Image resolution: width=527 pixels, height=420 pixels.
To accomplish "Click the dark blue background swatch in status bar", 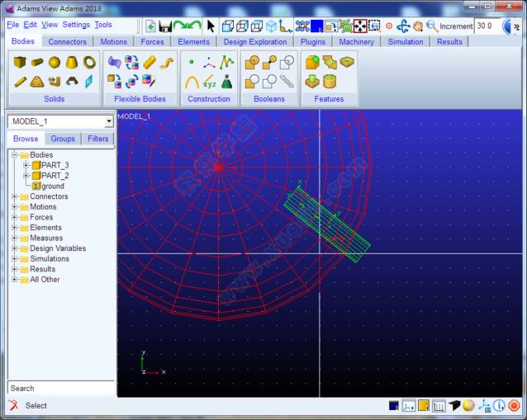I will click(x=393, y=406).
